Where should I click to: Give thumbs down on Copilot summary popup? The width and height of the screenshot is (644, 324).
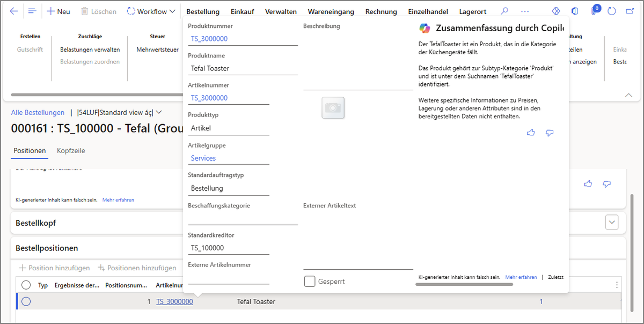[x=549, y=132]
